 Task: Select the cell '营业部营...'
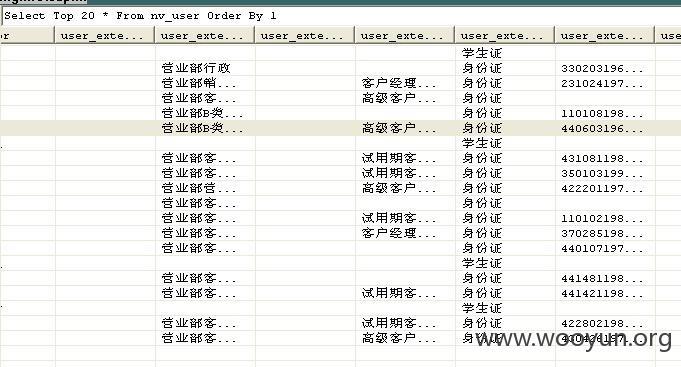coord(198,188)
